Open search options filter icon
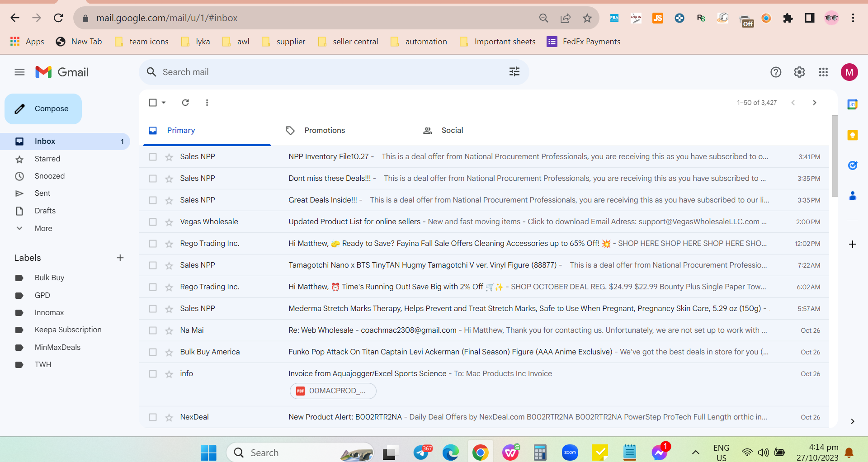Image resolution: width=868 pixels, height=462 pixels. (x=514, y=72)
